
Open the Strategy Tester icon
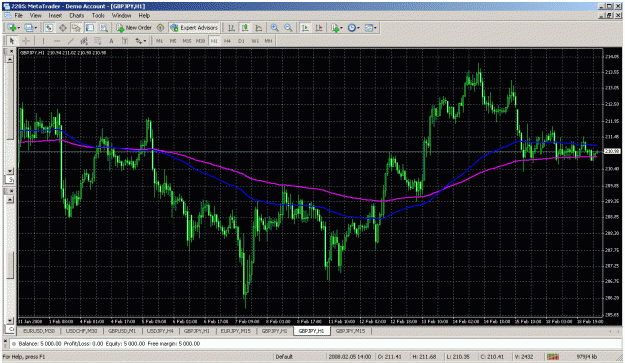click(x=104, y=27)
